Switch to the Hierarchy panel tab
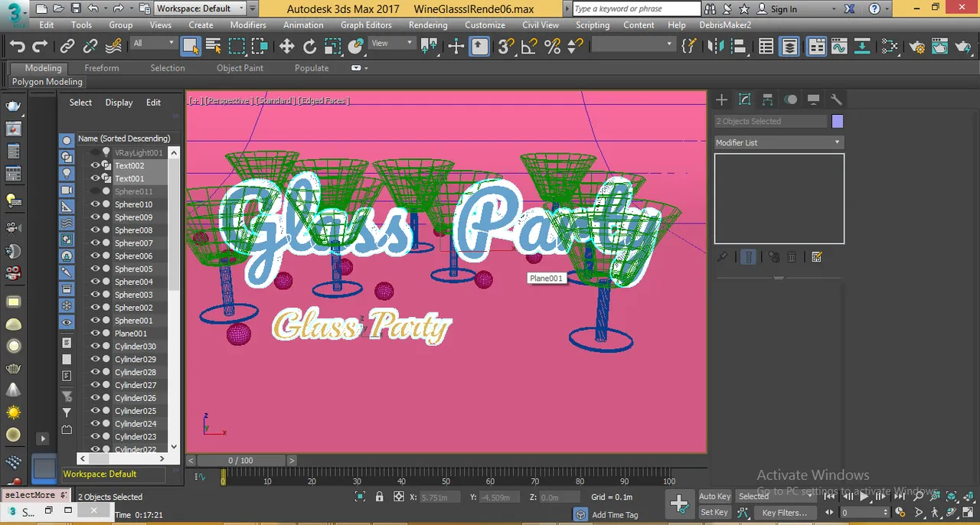The image size is (980, 525). (767, 99)
